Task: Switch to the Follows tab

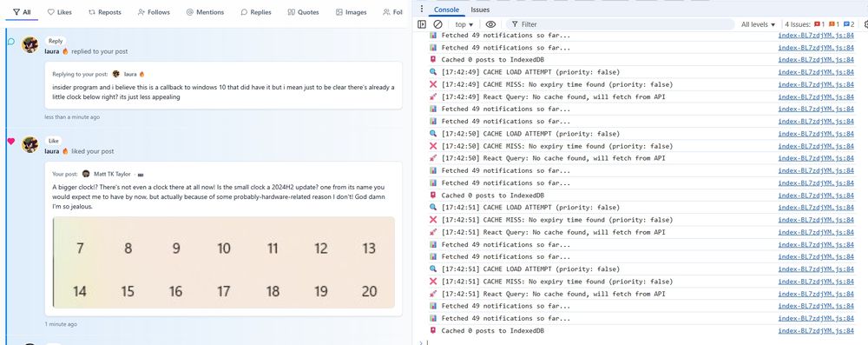Action: [x=154, y=11]
